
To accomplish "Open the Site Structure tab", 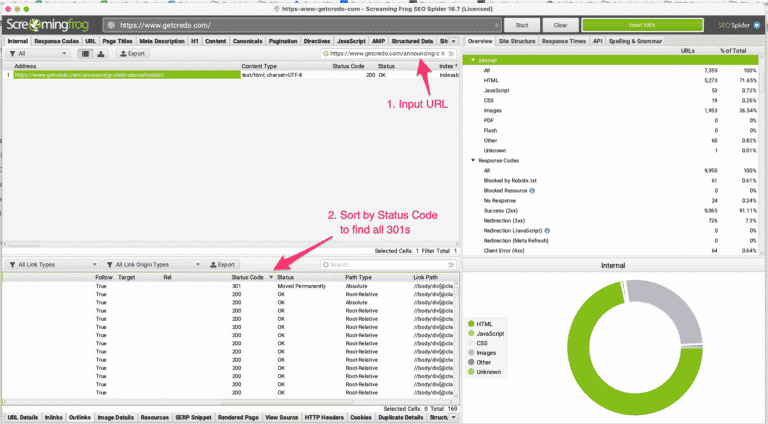I will click(517, 41).
